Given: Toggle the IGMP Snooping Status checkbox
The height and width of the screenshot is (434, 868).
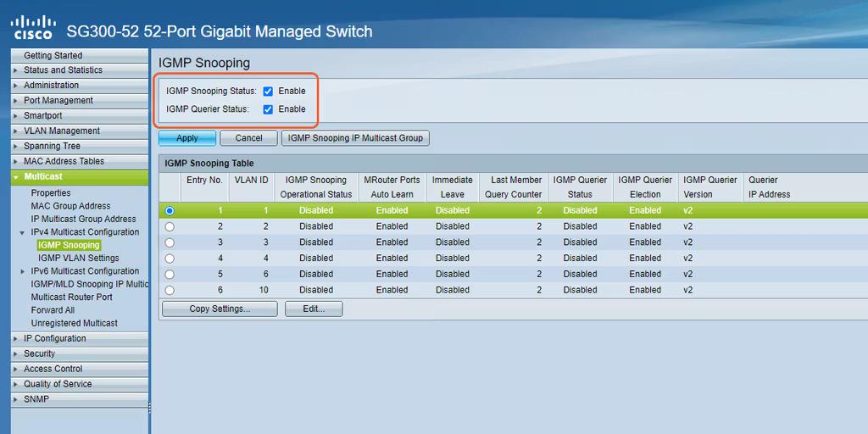Looking at the screenshot, I should (268, 92).
